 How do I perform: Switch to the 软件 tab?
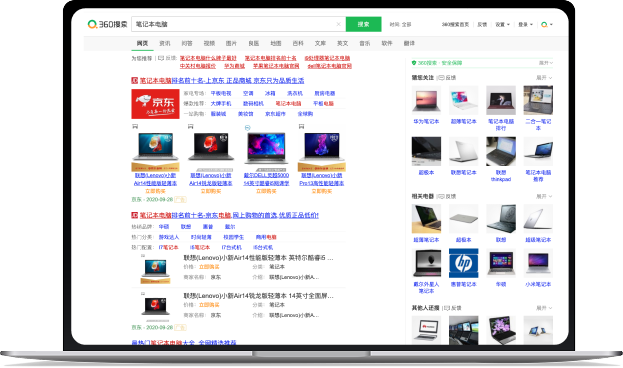pos(387,43)
